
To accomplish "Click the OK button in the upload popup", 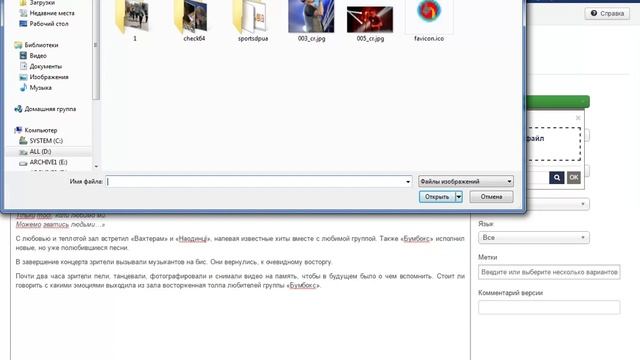I will coord(574,178).
